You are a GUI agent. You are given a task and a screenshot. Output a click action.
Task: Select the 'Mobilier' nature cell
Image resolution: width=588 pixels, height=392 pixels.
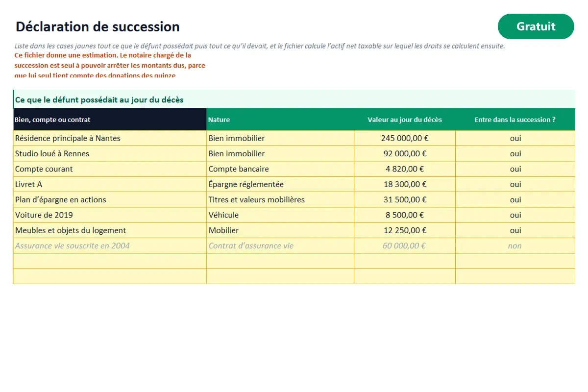280,230
